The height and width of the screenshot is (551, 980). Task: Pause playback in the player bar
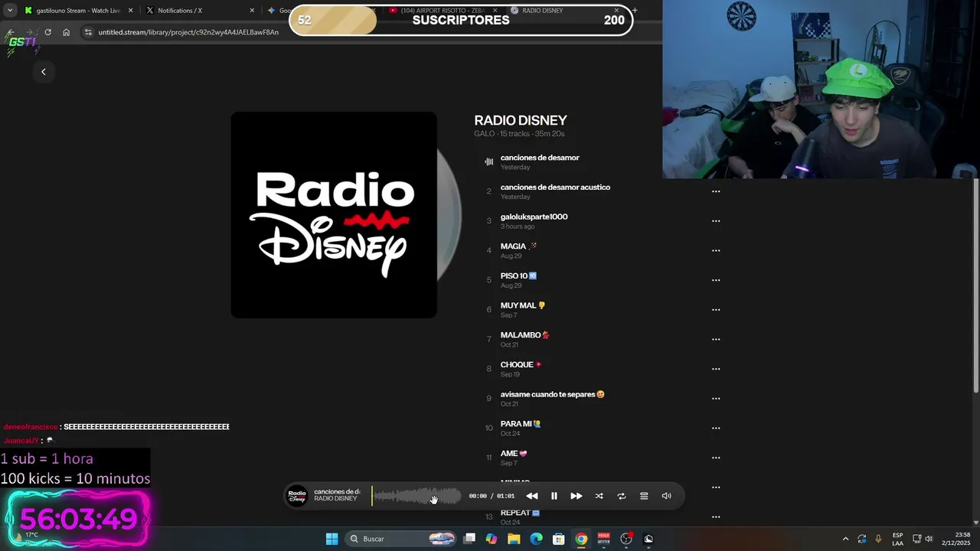tap(554, 496)
